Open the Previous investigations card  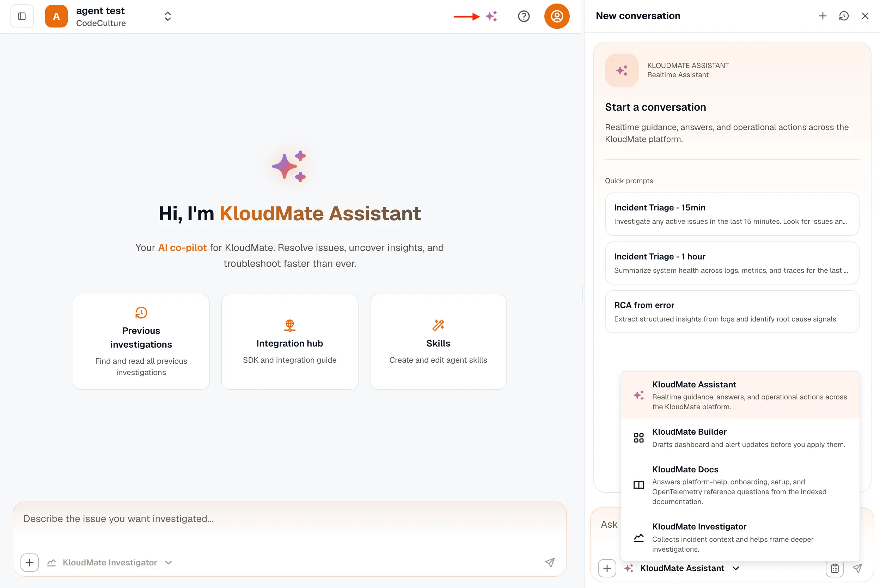pos(141,342)
